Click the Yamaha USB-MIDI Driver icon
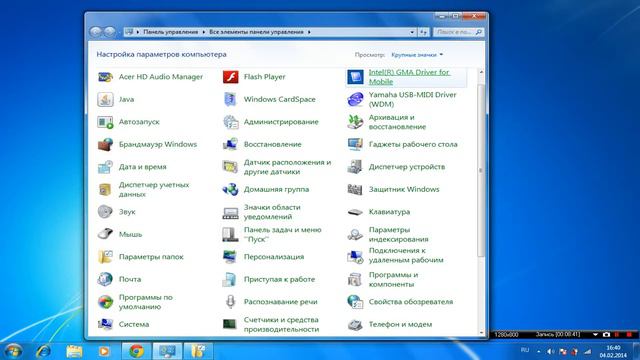This screenshot has width=640, height=360. point(355,99)
